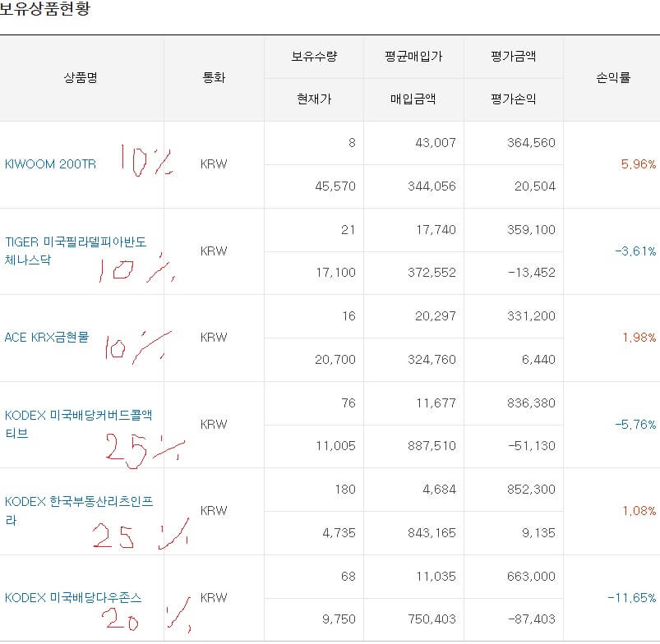Click the 20,504 valuation profit
The image size is (660, 644).
point(535,186)
